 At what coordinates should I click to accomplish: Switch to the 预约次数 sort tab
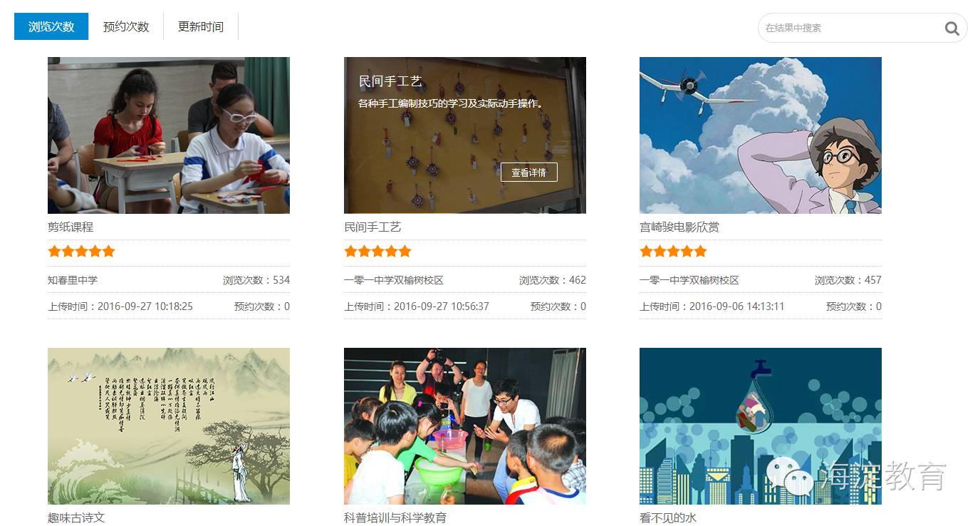[126, 26]
